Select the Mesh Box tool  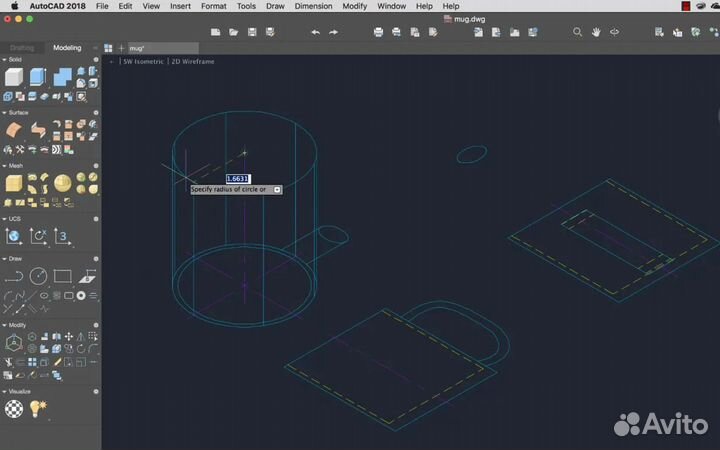click(x=14, y=183)
